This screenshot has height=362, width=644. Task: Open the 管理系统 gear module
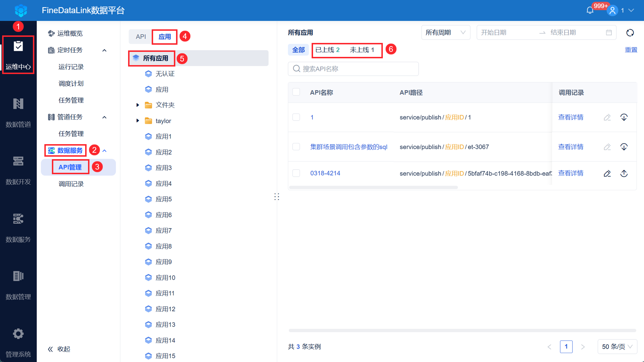click(18, 342)
